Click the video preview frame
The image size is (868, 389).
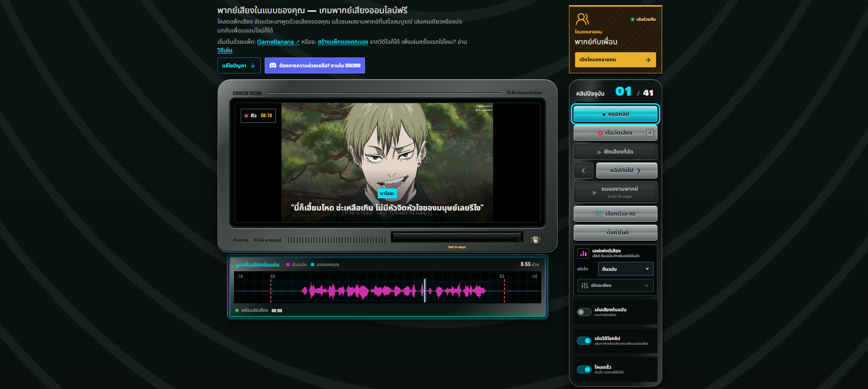tap(387, 162)
